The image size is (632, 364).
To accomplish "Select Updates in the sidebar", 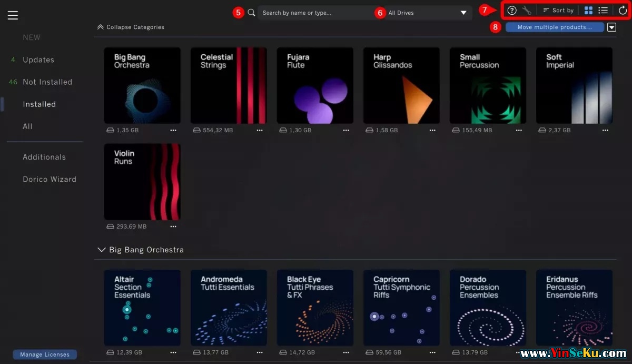I will pyautogui.click(x=38, y=60).
